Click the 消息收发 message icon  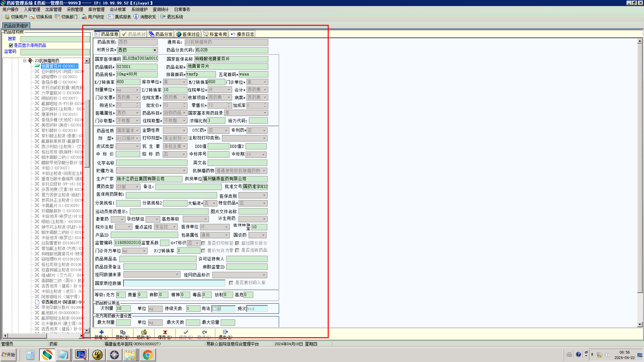[x=136, y=17]
